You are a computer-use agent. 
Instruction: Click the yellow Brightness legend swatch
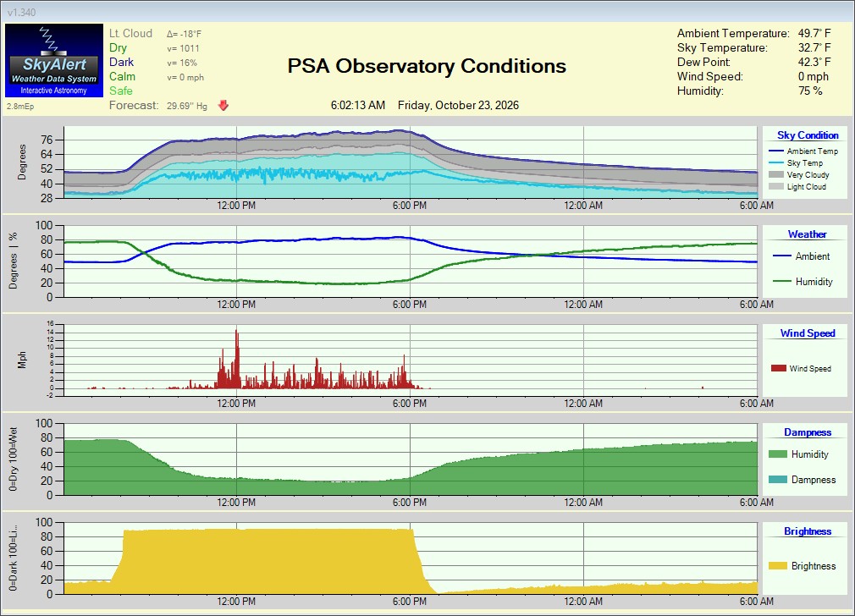tap(778, 566)
